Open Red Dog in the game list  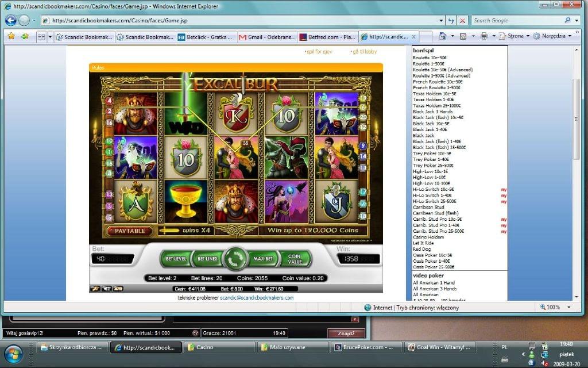[x=422, y=250]
